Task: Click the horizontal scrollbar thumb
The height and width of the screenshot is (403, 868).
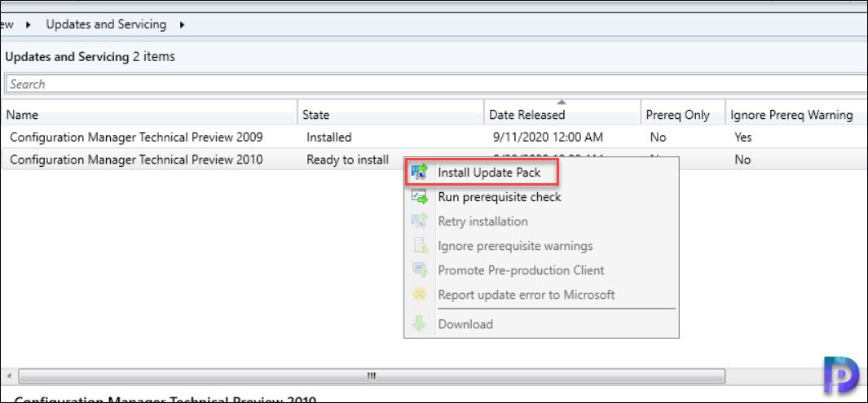Action: (372, 376)
